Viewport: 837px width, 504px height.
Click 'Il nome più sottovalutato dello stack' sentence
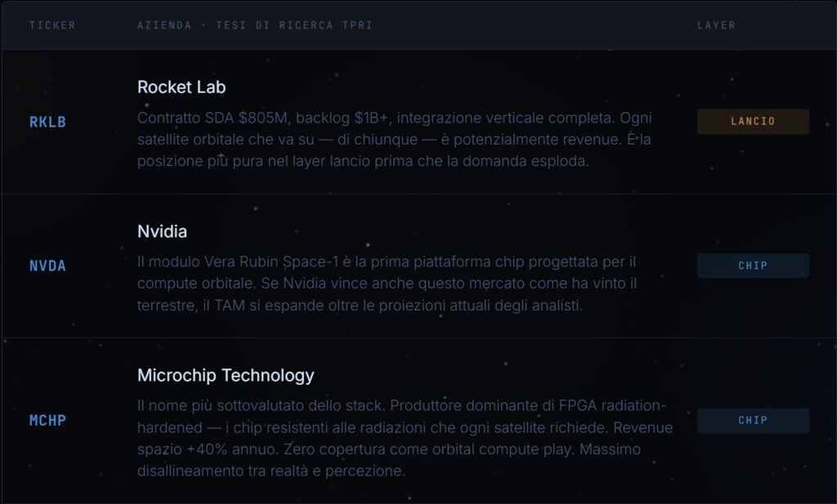coord(263,407)
